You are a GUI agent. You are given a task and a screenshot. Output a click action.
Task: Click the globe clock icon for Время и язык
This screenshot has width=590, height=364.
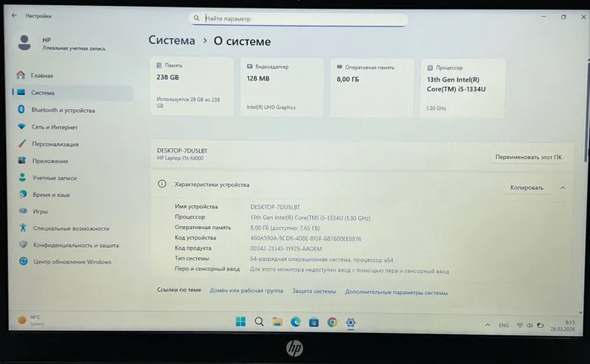click(x=23, y=194)
